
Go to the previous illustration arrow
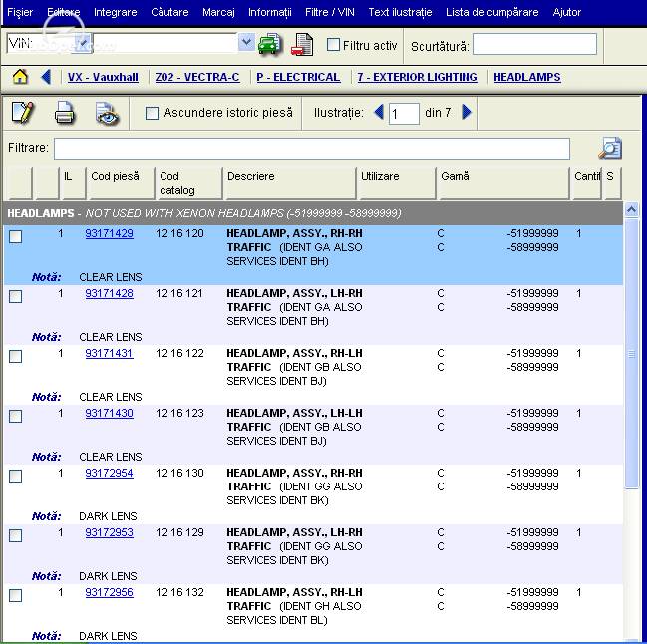click(x=379, y=112)
